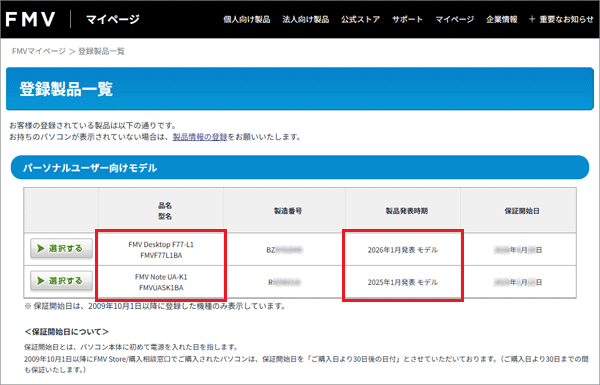Click serial number starting with BZ

point(284,250)
